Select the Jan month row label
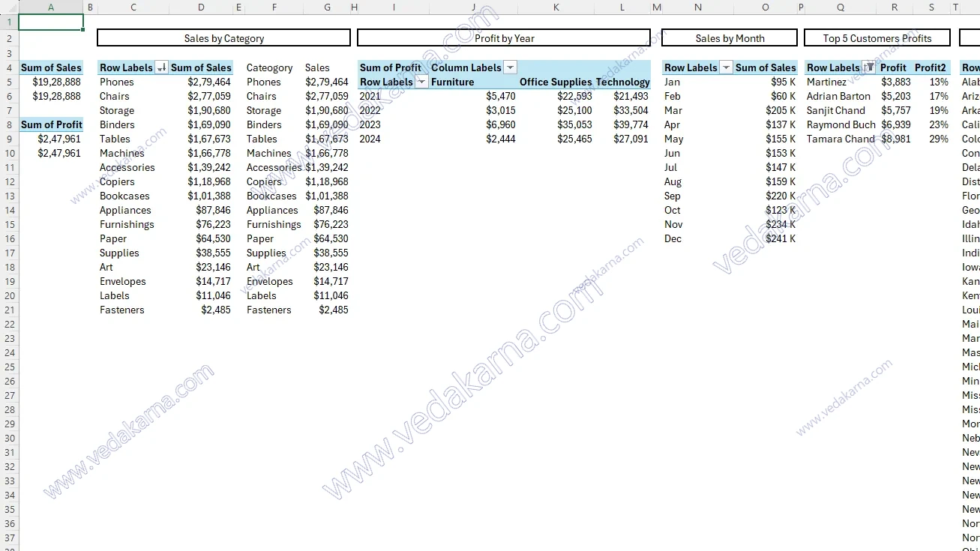 (698, 82)
